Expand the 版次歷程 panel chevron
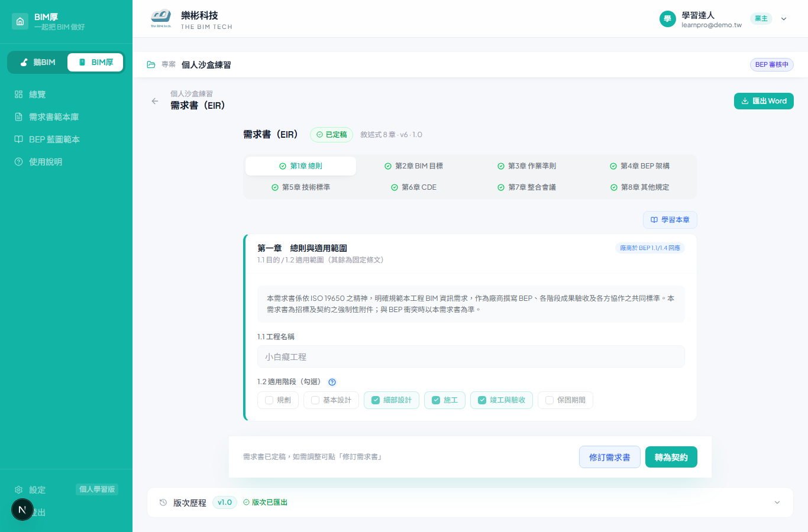 click(x=777, y=502)
